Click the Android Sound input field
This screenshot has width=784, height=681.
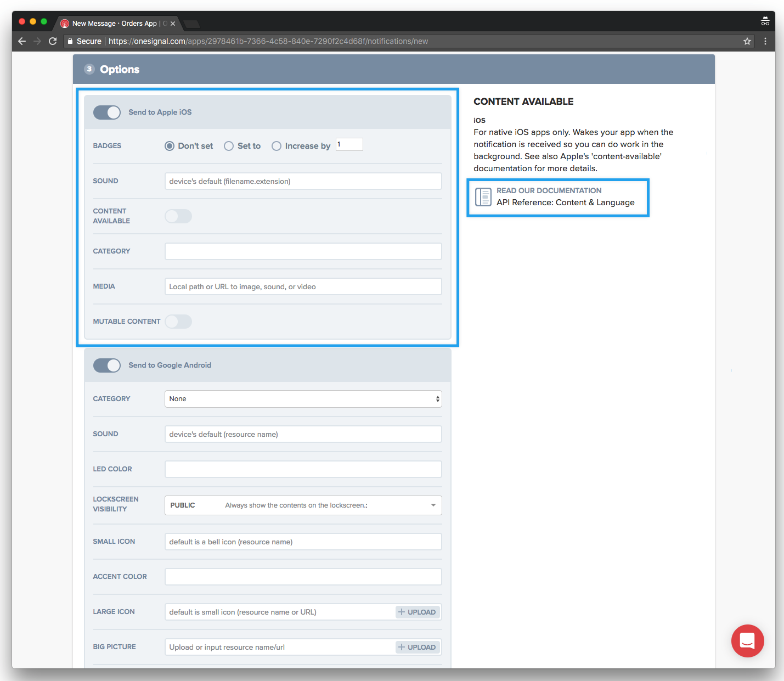303,434
